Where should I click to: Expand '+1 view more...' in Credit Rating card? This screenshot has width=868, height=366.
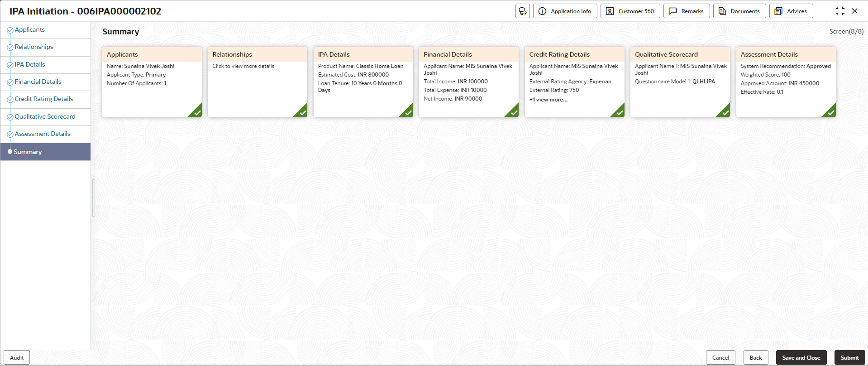coord(548,100)
